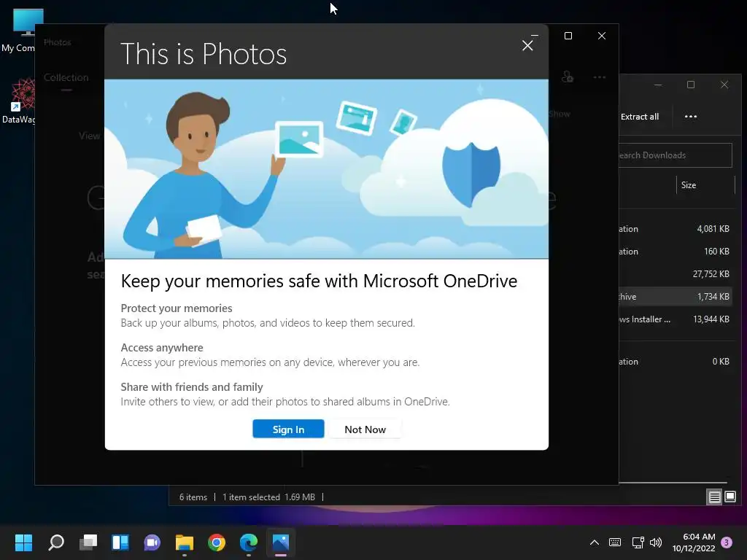Click the Photos app taskbar icon
Image resolution: width=747 pixels, height=560 pixels.
tap(281, 542)
